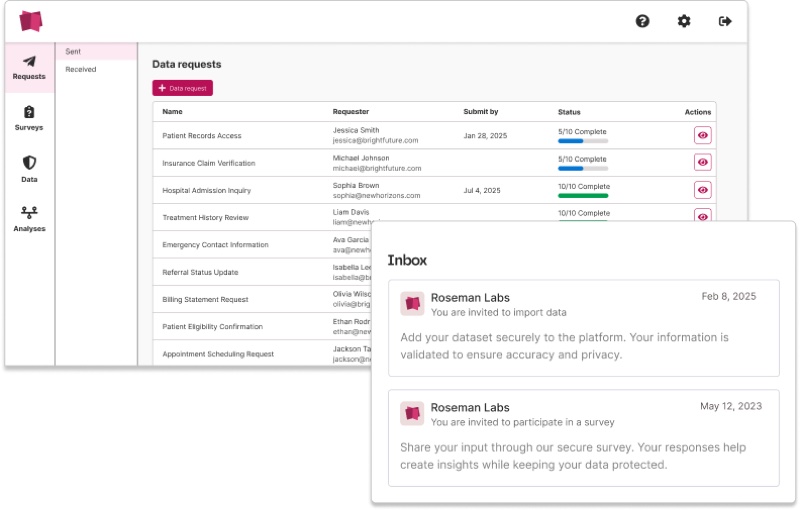Select the Patient Eligibility Confirmation row name
Viewport: 800px width, 510px height.
[x=212, y=326]
